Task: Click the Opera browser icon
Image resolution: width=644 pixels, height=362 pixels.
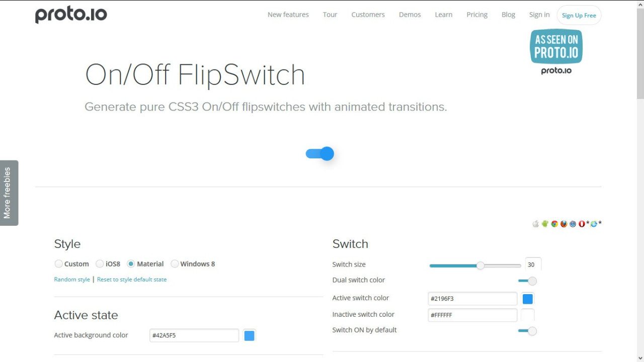Action: (582, 224)
